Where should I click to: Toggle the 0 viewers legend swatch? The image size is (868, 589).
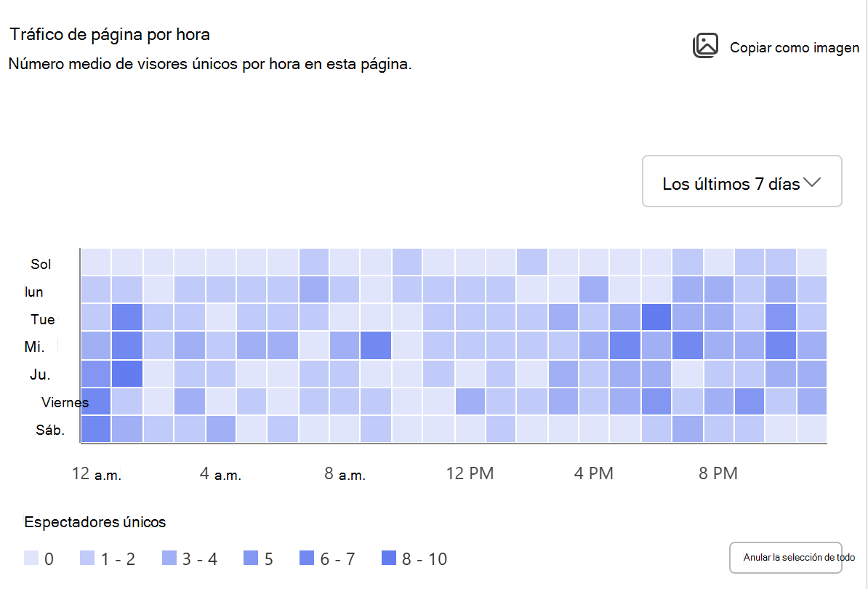pos(31,558)
